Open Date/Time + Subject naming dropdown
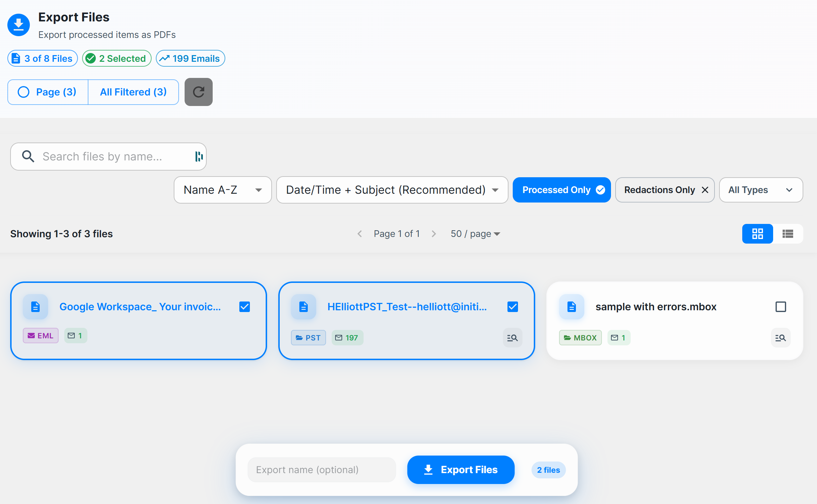817x504 pixels. tap(392, 190)
